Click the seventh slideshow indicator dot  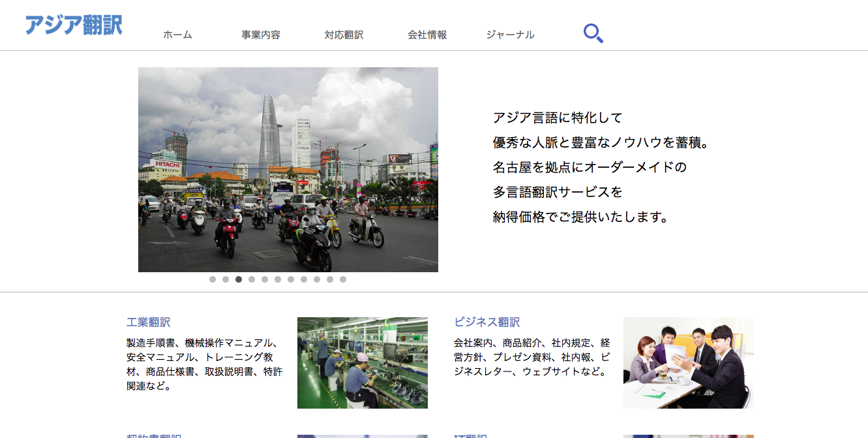290,280
